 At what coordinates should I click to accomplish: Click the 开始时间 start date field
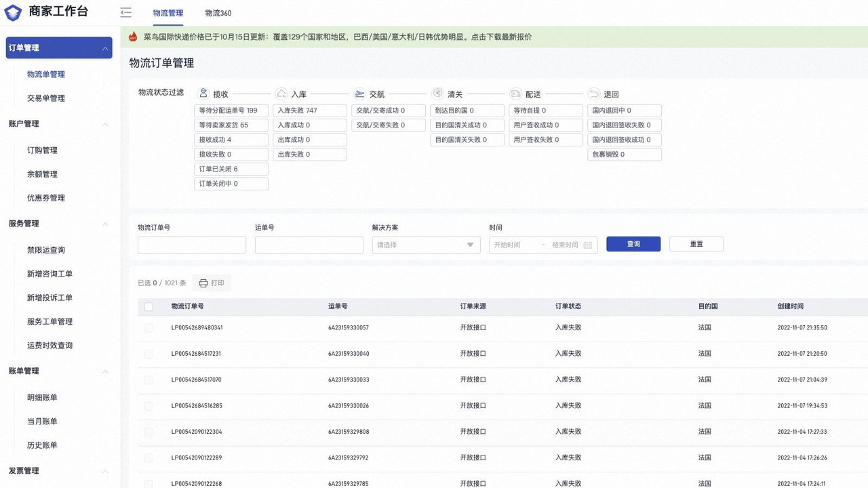[x=507, y=245]
